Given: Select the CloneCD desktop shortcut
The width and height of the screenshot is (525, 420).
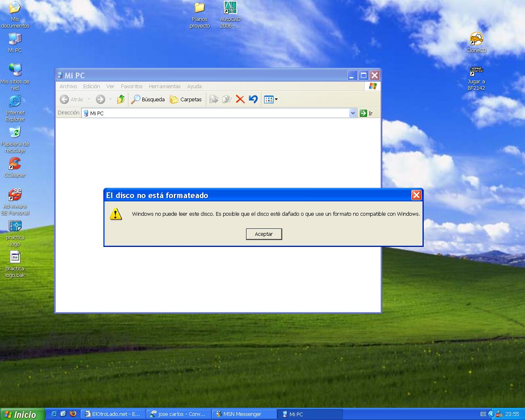Looking at the screenshot, I should (x=476, y=43).
